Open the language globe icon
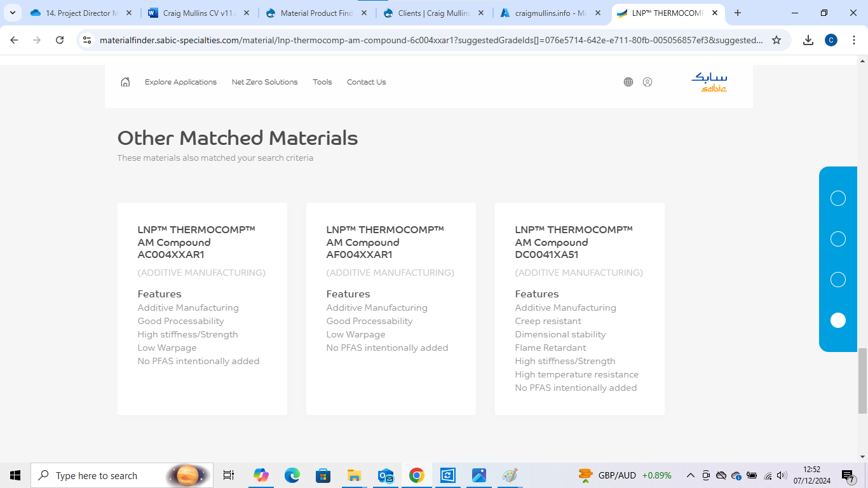Image resolution: width=868 pixels, height=488 pixels. [628, 82]
